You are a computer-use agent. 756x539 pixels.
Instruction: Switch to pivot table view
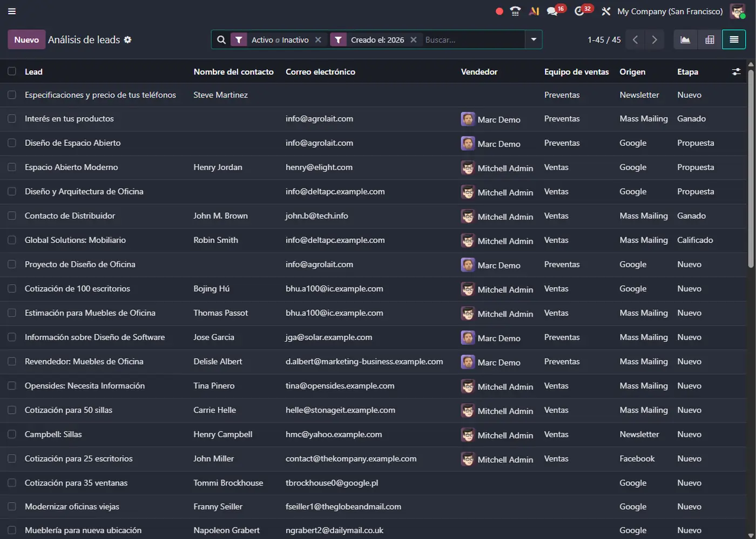click(x=710, y=40)
